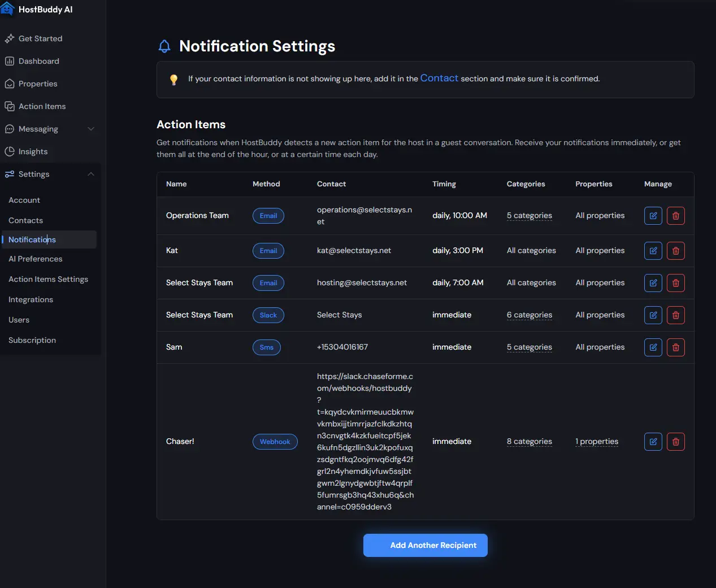The width and height of the screenshot is (716, 588).
Task: Click the webhook URL in the Chaser! row
Action: point(365,441)
